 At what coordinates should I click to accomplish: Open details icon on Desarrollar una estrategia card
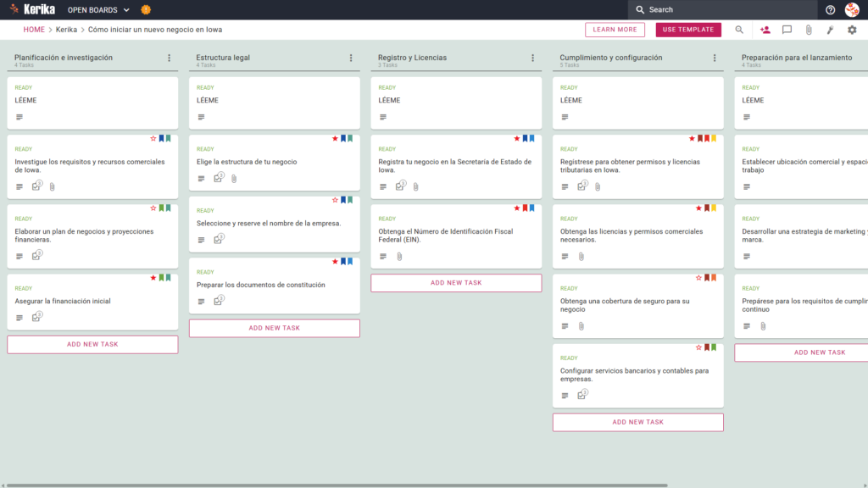coord(747,256)
